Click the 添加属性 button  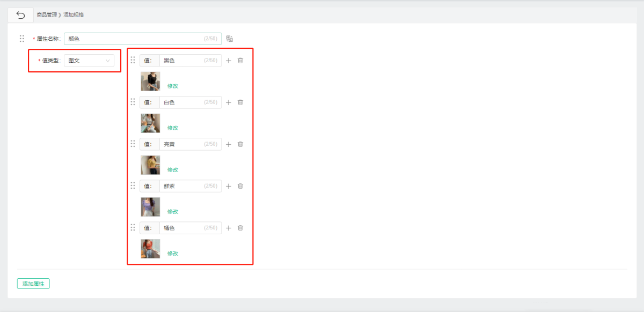[x=33, y=284]
